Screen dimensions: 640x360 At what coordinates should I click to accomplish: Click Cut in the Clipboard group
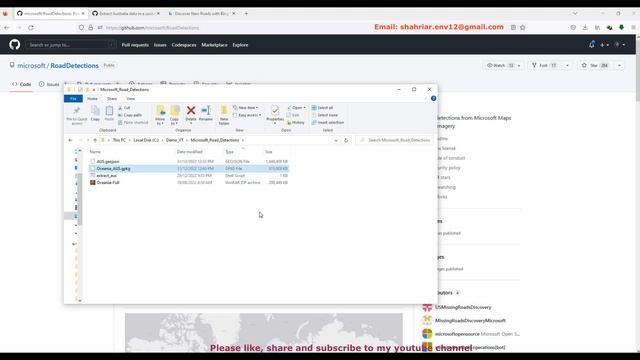[x=124, y=108]
